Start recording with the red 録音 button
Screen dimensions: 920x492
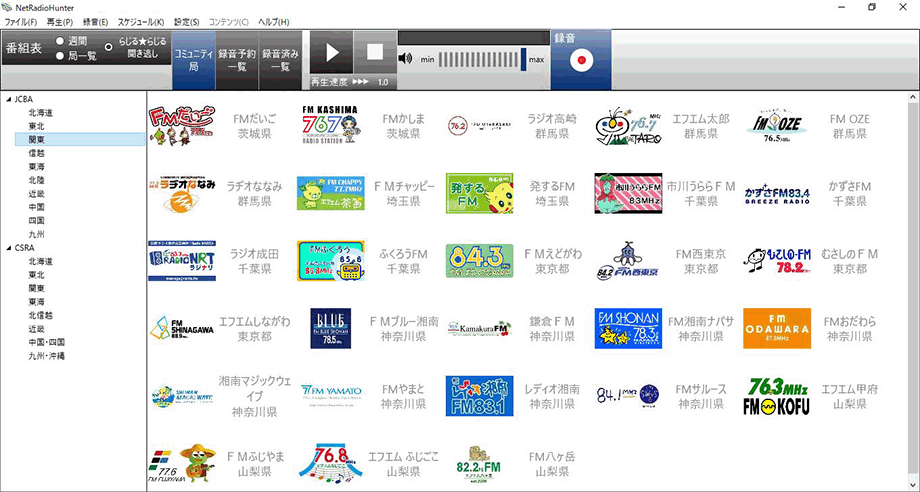click(581, 60)
